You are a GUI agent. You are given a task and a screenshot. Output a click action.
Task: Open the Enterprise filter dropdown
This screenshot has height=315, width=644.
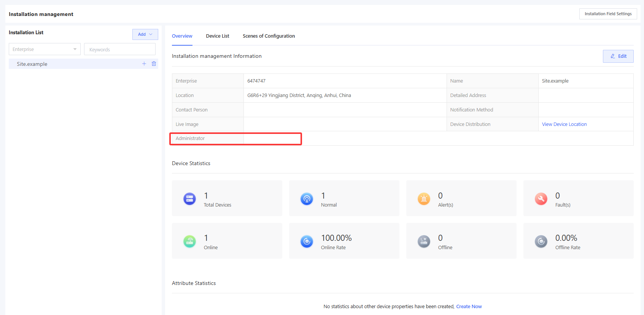tap(45, 49)
